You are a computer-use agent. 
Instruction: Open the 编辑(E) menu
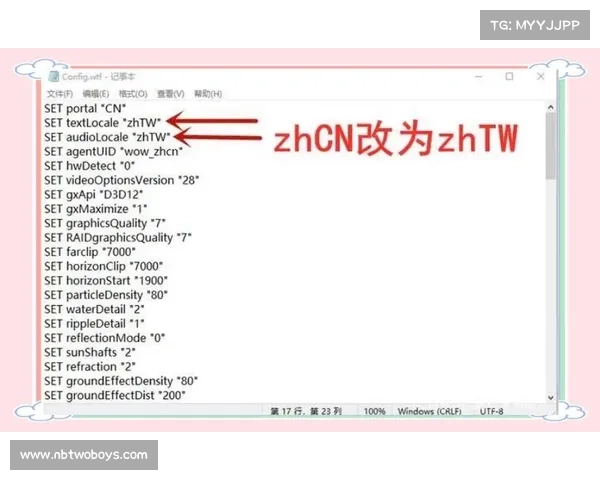[96, 93]
